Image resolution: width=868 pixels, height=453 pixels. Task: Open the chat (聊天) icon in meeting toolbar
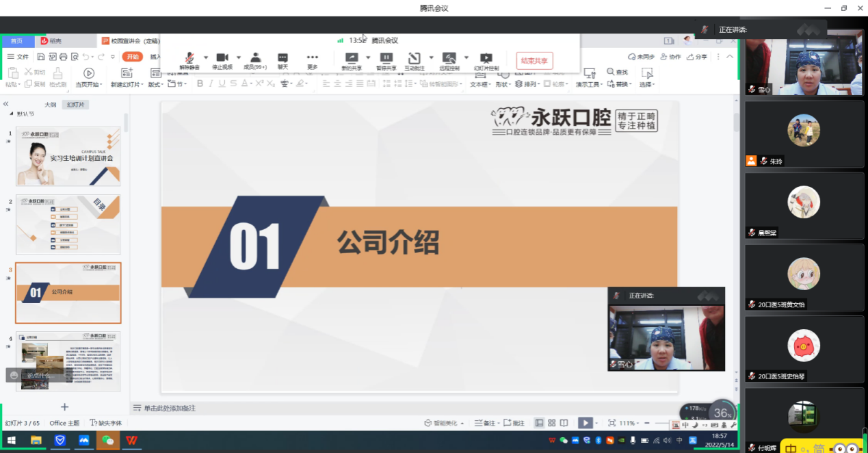coord(282,58)
